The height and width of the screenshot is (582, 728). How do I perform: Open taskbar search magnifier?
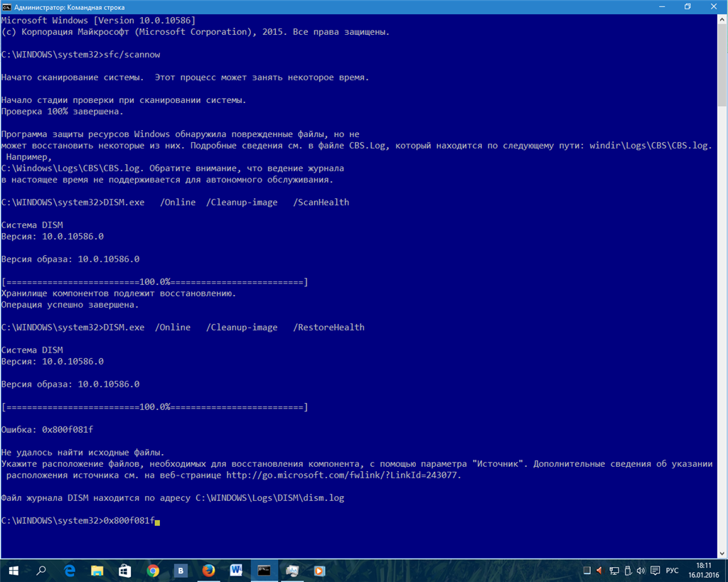(41, 571)
